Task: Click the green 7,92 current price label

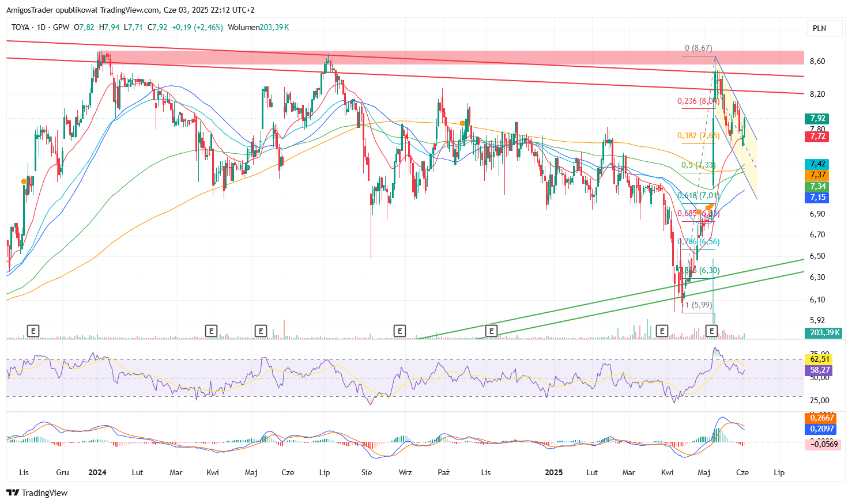Action: (x=817, y=119)
